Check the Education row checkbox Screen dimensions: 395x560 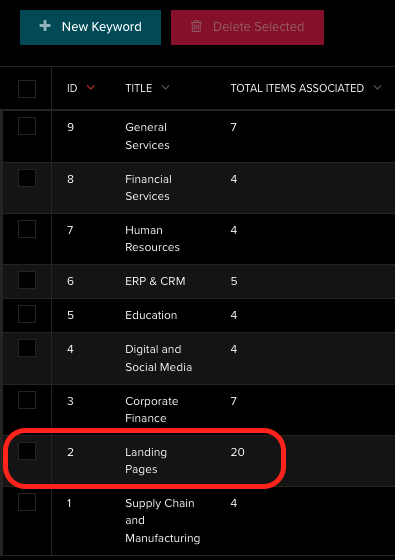27,314
